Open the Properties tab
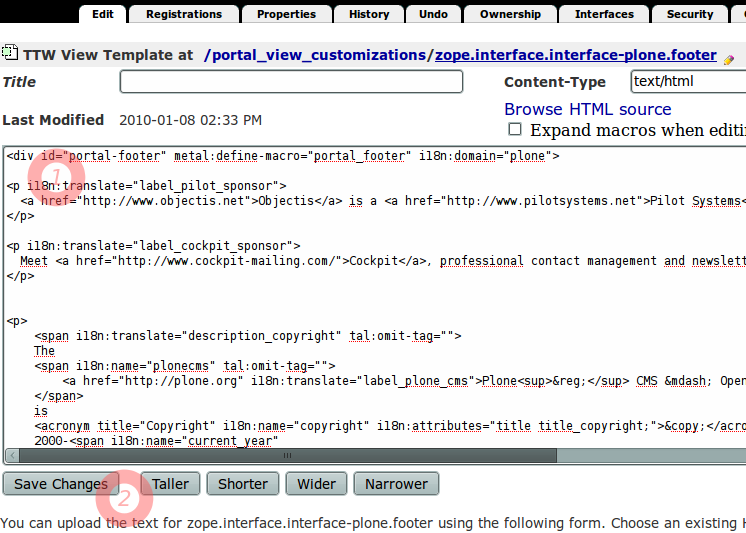746x533 pixels. pos(286,14)
